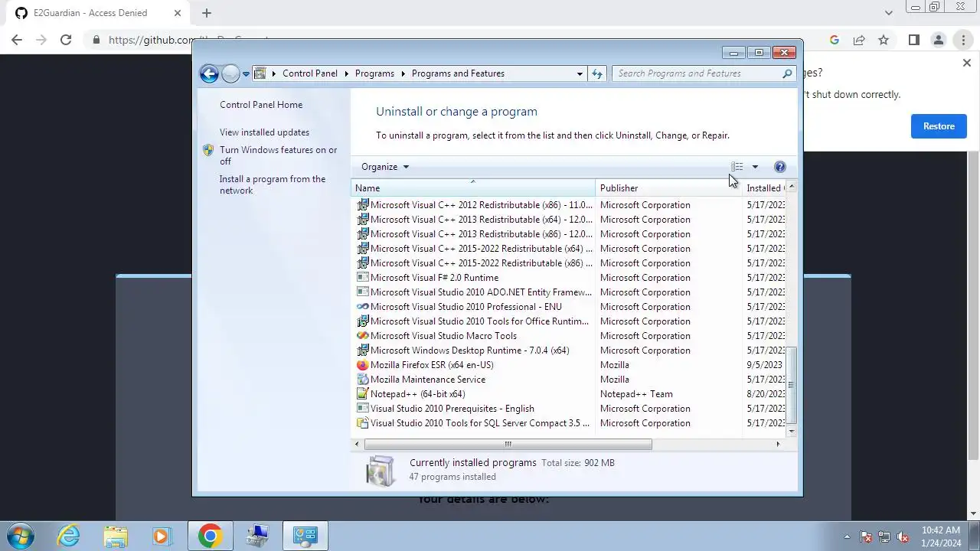The image size is (980, 551).
Task: Select Visual C++ 2012 Redistributable (x86) icon
Action: tap(363, 205)
